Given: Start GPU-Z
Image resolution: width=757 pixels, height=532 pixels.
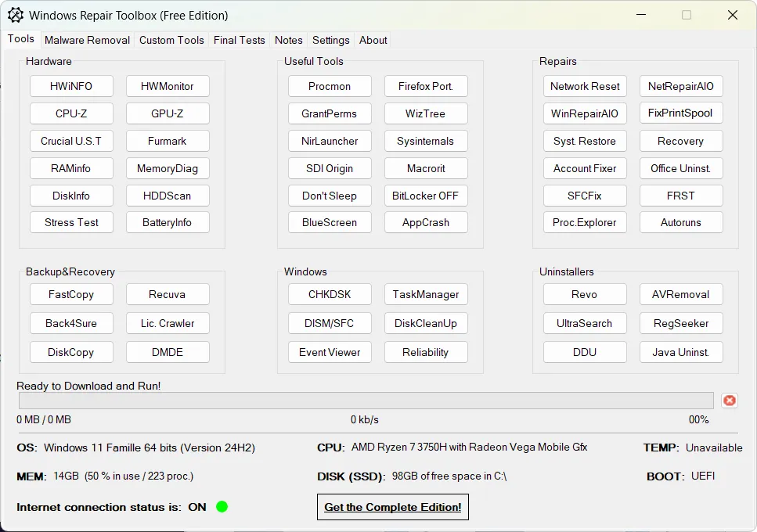Looking at the screenshot, I should click(x=168, y=113).
